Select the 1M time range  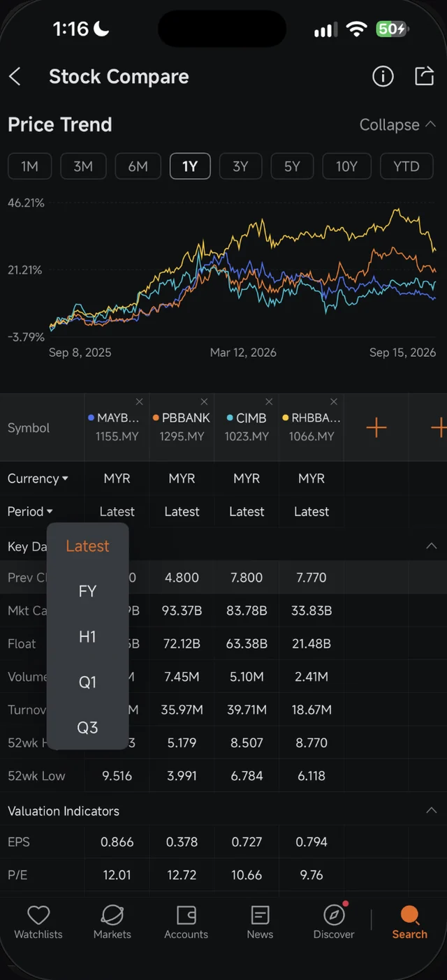coord(29,166)
